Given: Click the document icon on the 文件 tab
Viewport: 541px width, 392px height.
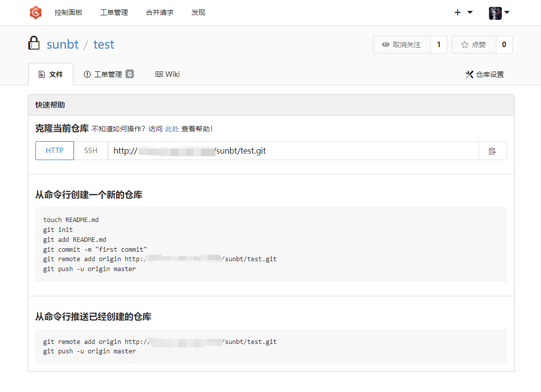Looking at the screenshot, I should 42,73.
